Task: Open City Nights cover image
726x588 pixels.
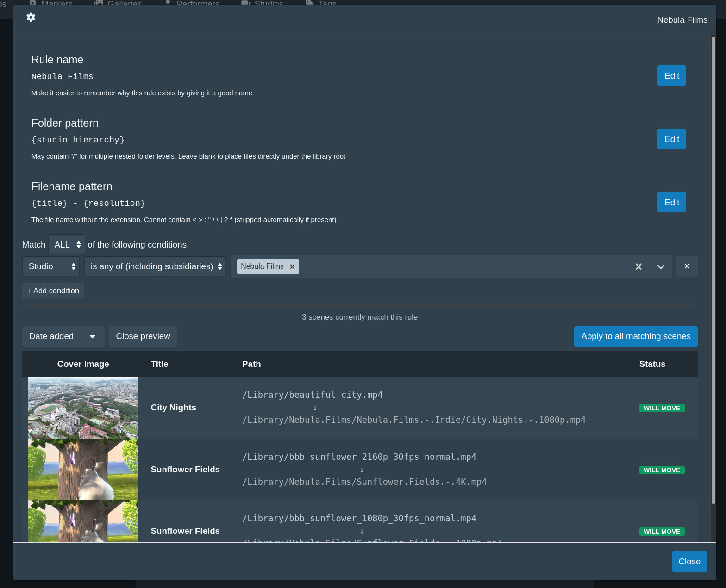Action: [83, 408]
